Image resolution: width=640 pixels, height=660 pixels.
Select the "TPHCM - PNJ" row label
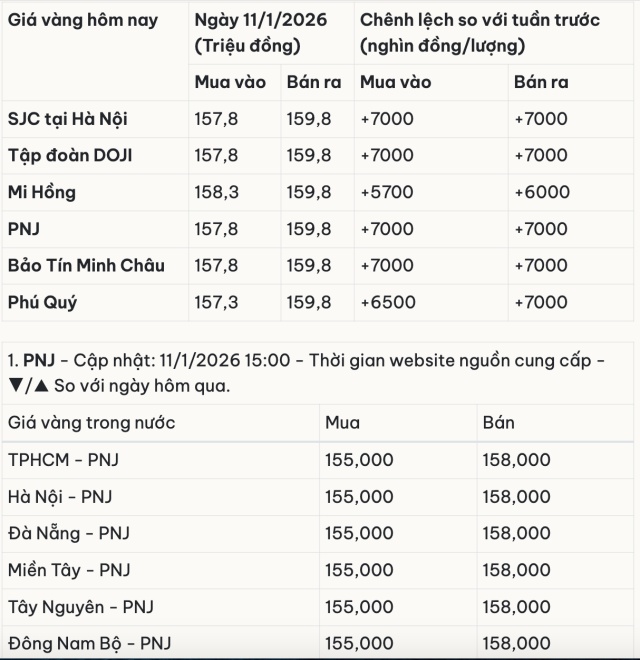click(63, 460)
